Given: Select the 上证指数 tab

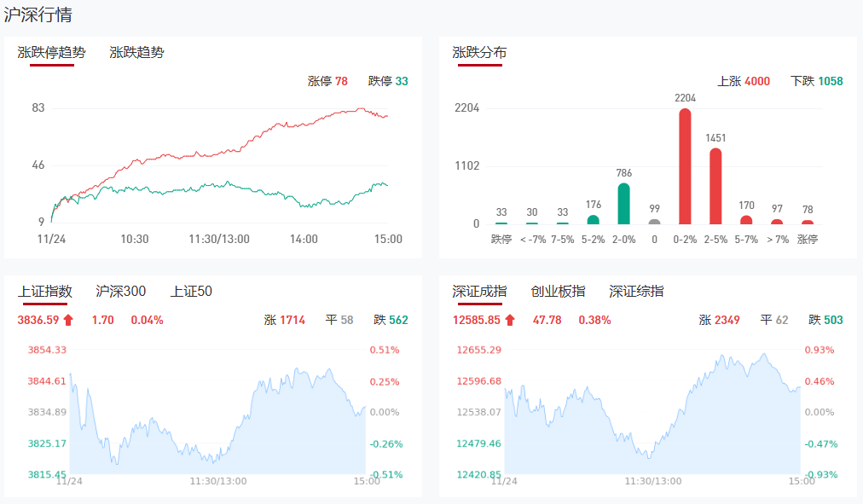Looking at the screenshot, I should (x=44, y=291).
